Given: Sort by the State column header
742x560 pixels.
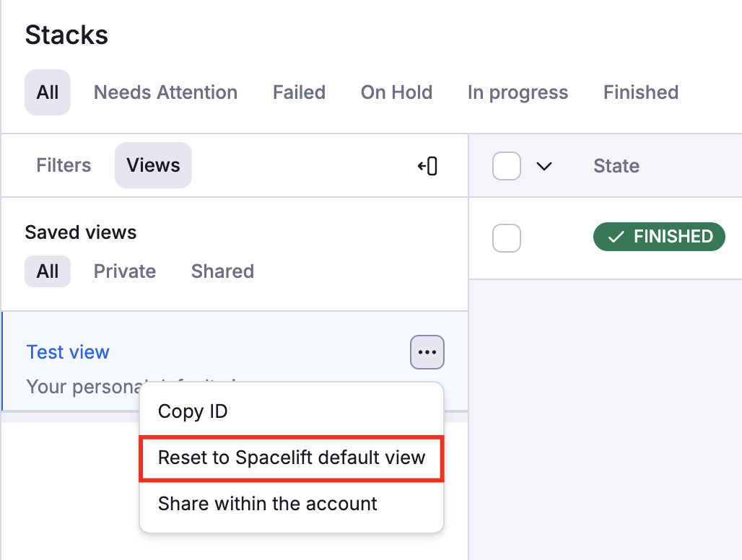Looking at the screenshot, I should coord(616,165).
